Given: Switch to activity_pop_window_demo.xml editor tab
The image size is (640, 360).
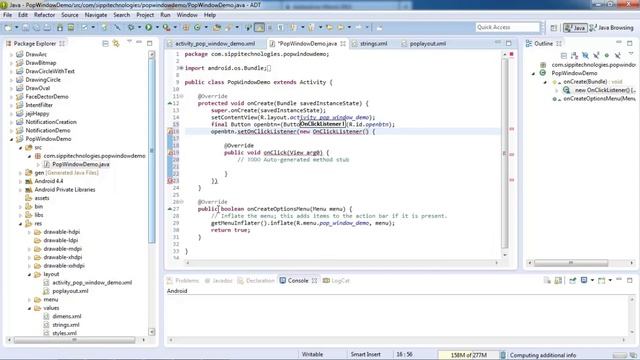Looking at the screenshot, I should point(211,44).
